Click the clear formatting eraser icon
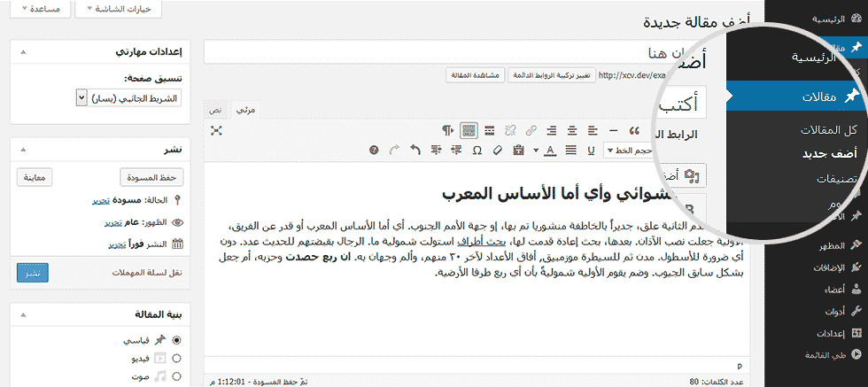 [x=497, y=150]
